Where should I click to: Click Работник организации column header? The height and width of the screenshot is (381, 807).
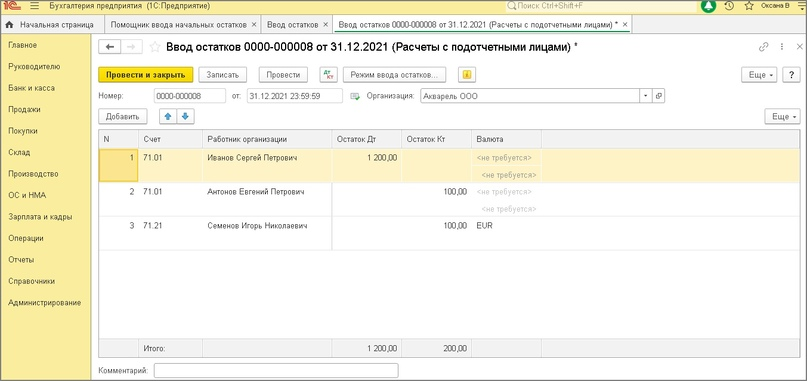pos(267,139)
